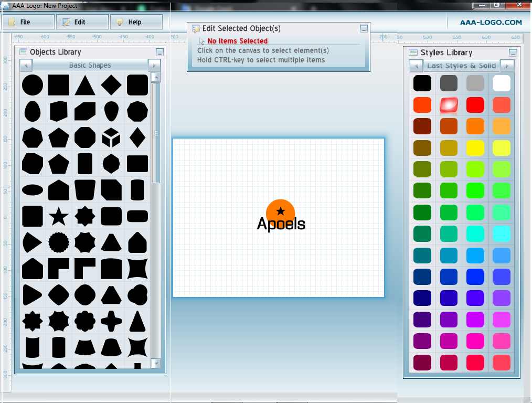
Task: Pick the triangle shape from Basic Shapes
Action: 84,85
